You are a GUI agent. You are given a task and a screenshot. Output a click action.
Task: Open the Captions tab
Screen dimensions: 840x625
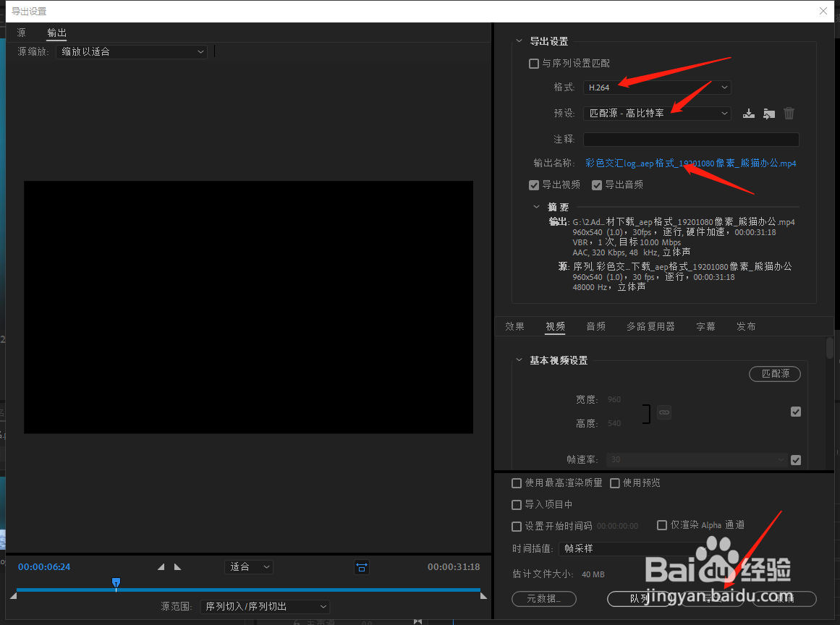coord(705,327)
